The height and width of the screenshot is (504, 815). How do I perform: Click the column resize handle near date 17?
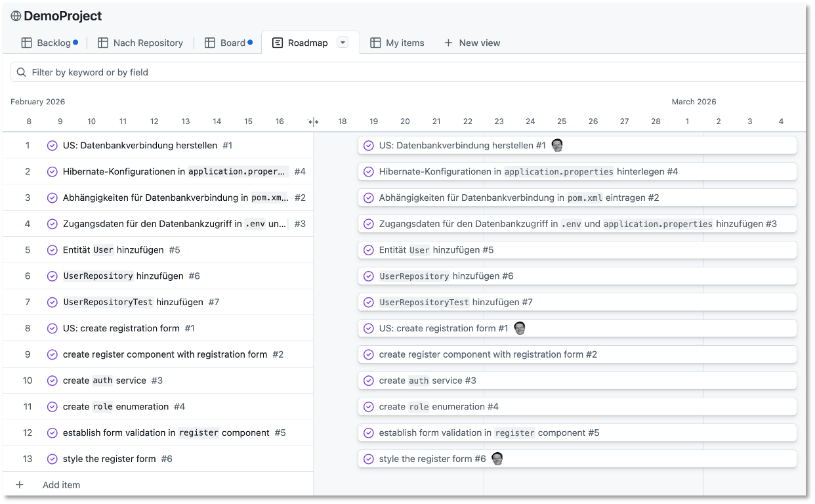tap(313, 121)
